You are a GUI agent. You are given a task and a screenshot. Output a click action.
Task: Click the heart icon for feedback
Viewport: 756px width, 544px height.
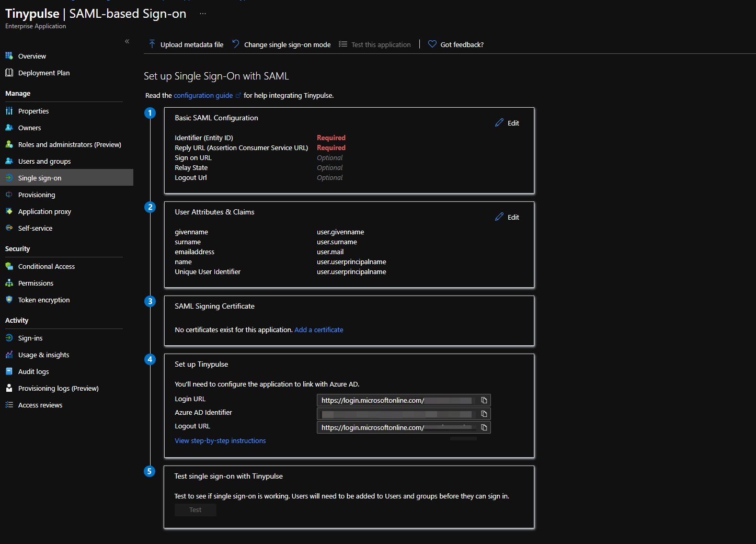click(x=432, y=44)
